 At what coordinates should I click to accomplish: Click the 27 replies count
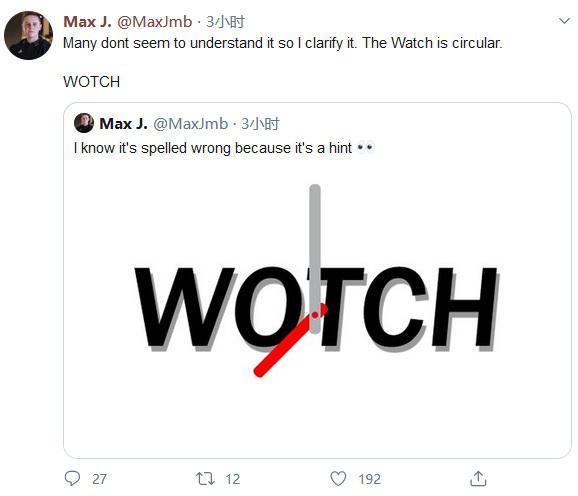point(99,479)
